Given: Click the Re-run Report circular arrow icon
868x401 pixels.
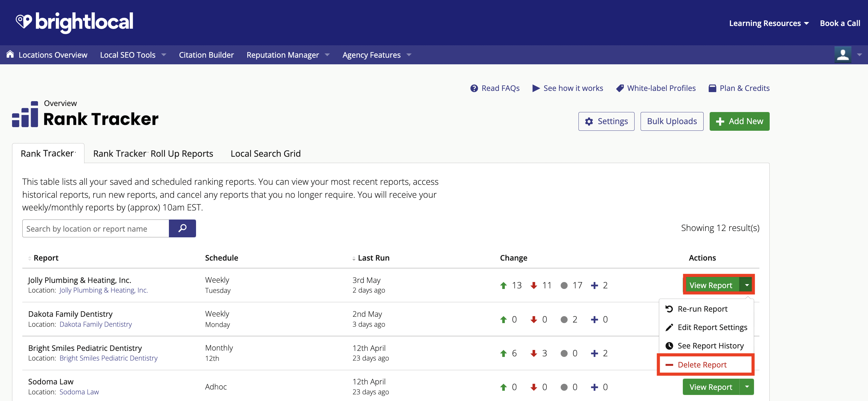Looking at the screenshot, I should coord(669,309).
